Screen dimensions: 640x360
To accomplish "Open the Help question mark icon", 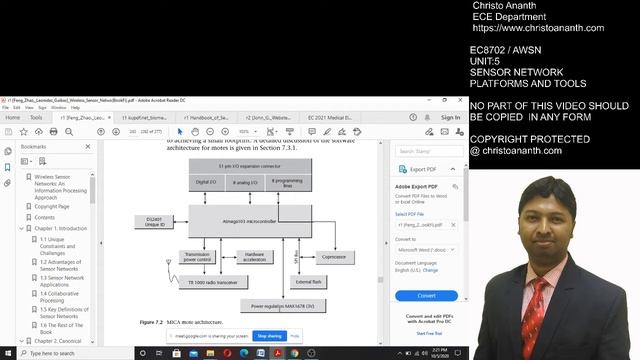I will [x=413, y=117].
